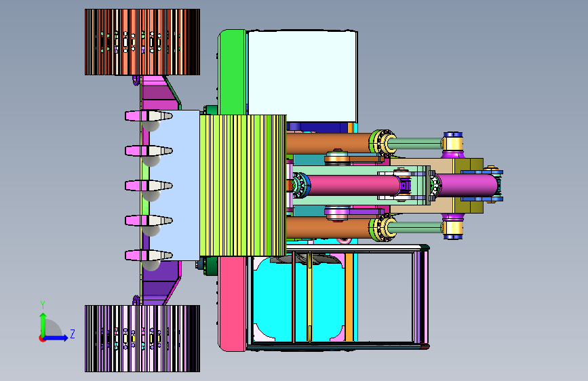
Task: Click the Y axis label of the triad
Action: (x=43, y=304)
